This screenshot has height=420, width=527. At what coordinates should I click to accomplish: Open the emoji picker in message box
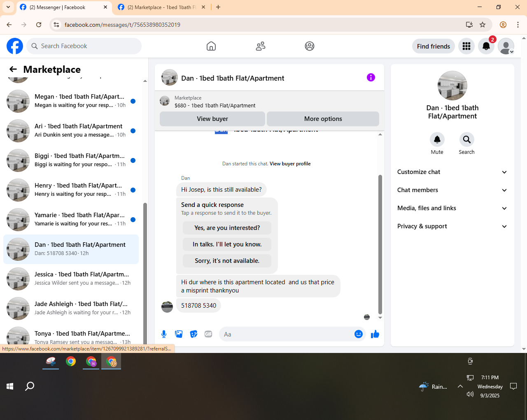click(x=359, y=334)
